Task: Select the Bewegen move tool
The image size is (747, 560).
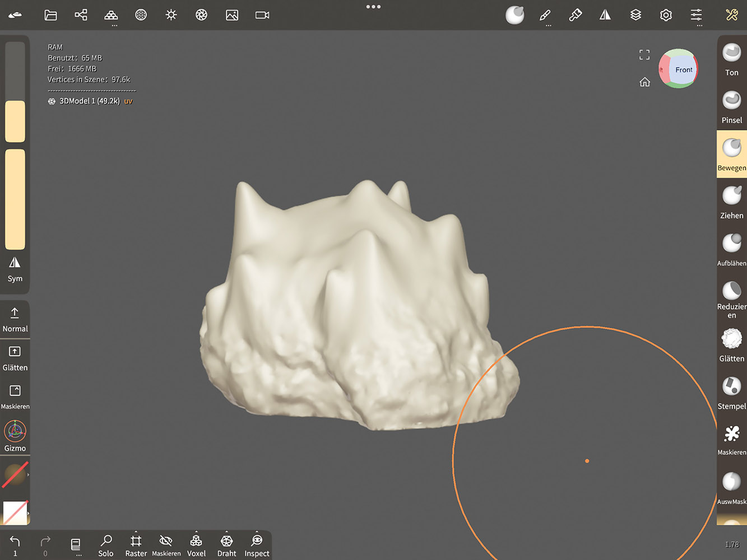Action: 732,154
